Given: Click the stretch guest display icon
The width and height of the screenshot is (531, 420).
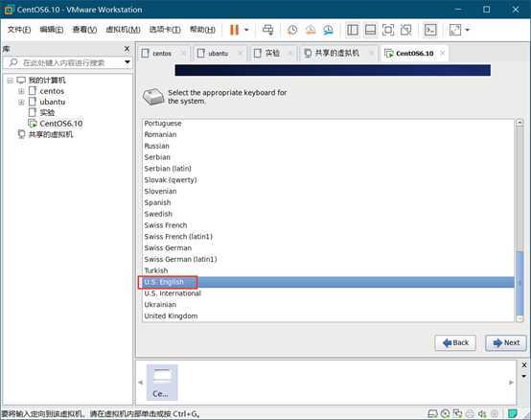Looking at the screenshot, I should tap(455, 30).
